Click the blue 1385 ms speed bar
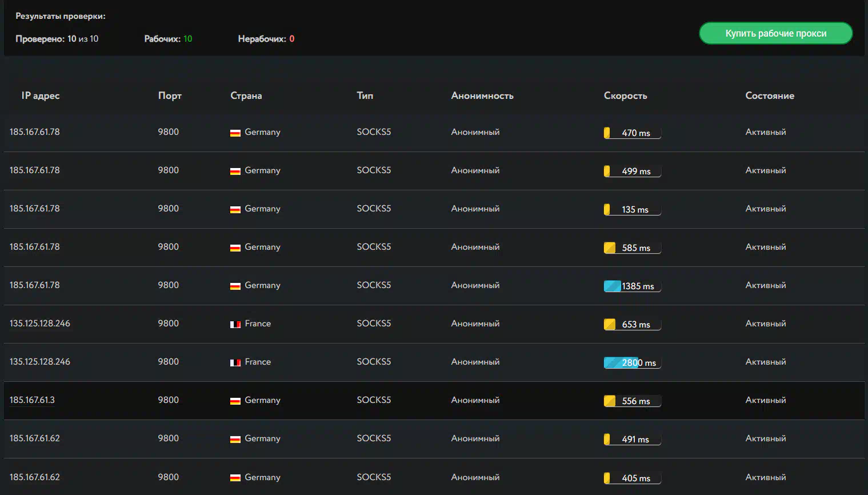 633,286
